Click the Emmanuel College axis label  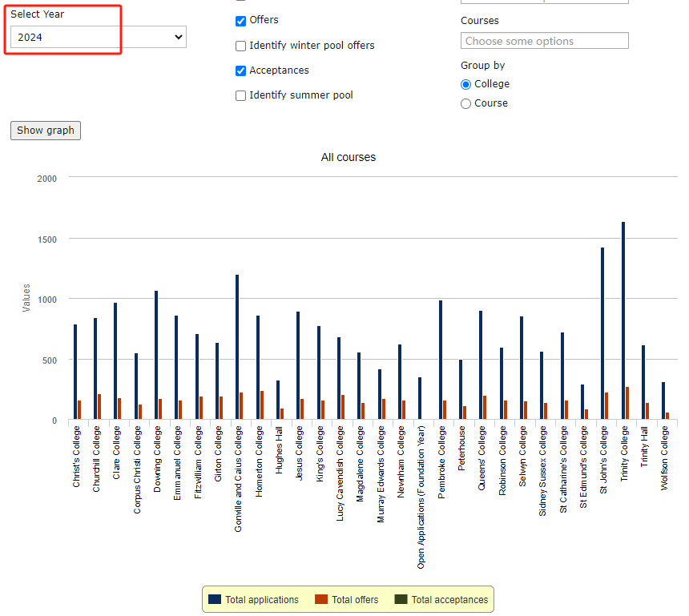pyautogui.click(x=178, y=463)
